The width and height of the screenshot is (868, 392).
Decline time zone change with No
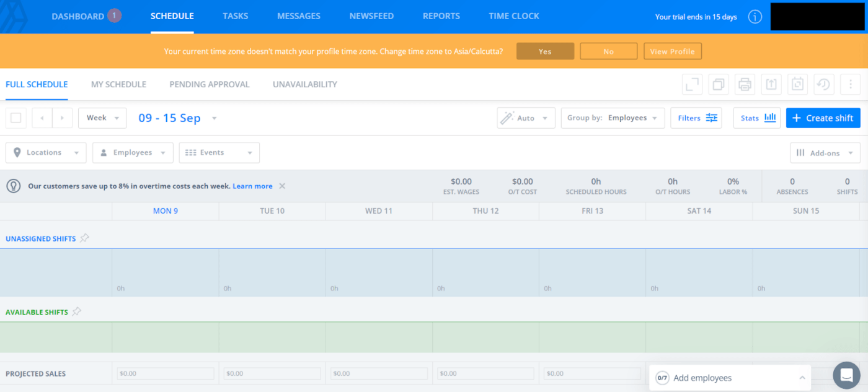[608, 51]
